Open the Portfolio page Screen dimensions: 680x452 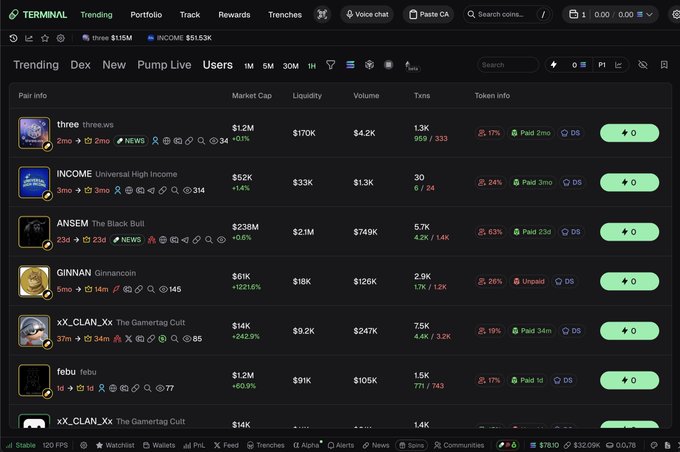coord(146,15)
